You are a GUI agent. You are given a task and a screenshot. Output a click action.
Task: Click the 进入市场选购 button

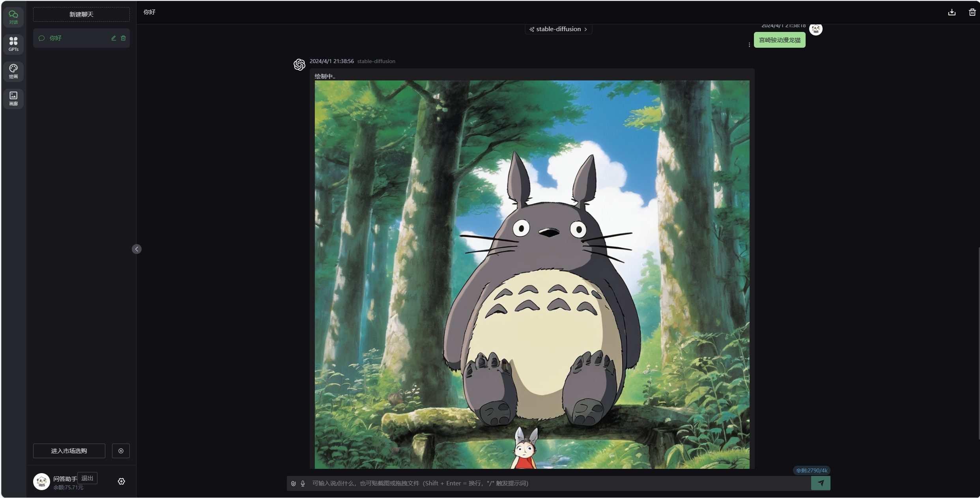coord(69,451)
